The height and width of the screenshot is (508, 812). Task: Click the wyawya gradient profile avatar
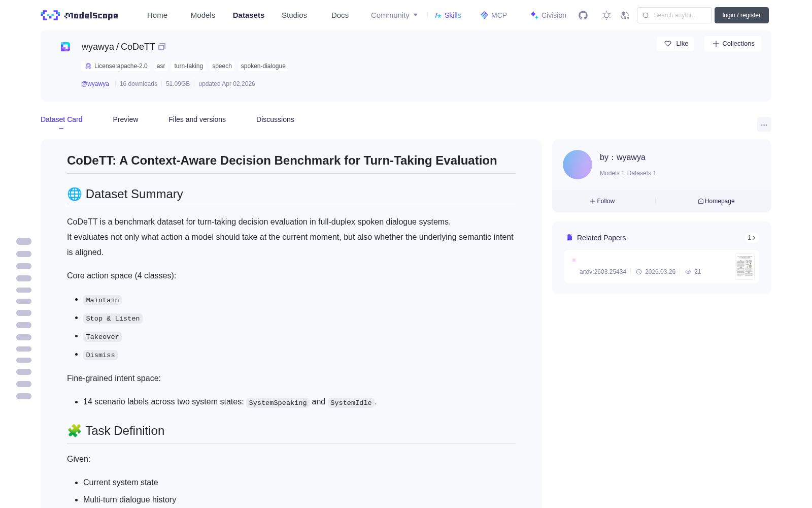click(578, 165)
